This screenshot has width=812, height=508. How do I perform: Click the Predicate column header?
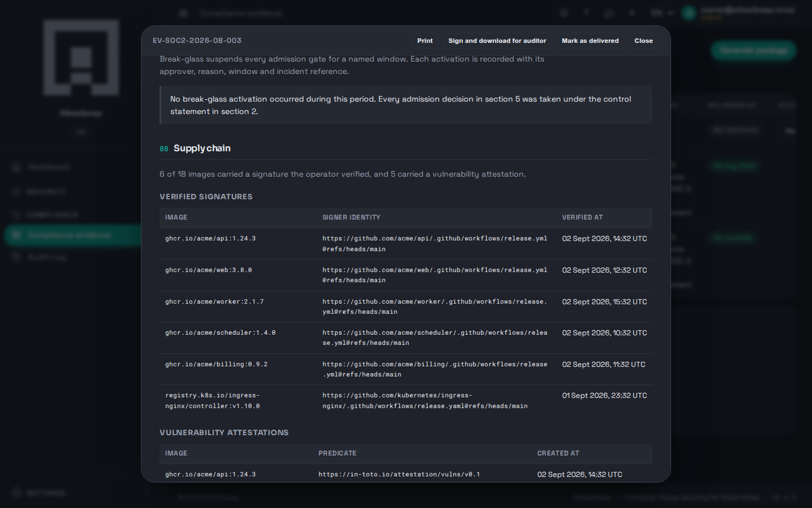[337, 453]
